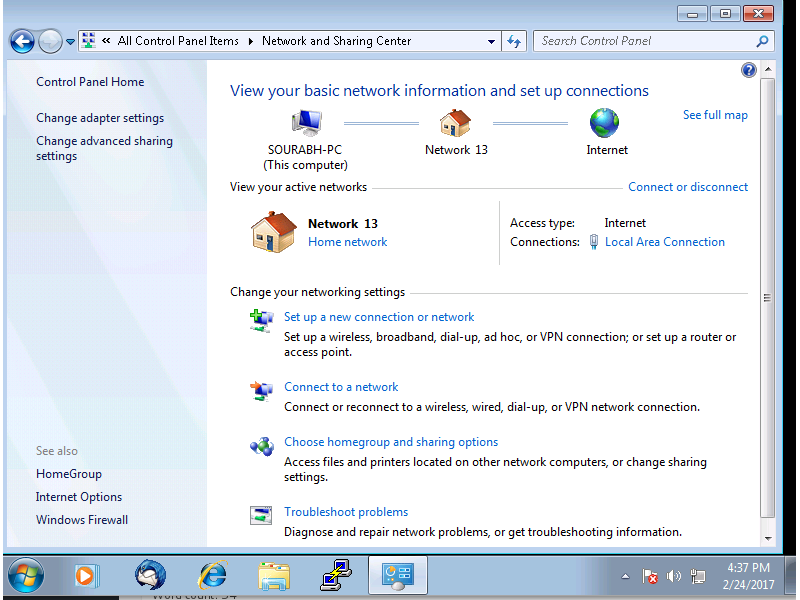The width and height of the screenshot is (800, 600).
Task: Open Set up a new connection or network
Action: 379,317
